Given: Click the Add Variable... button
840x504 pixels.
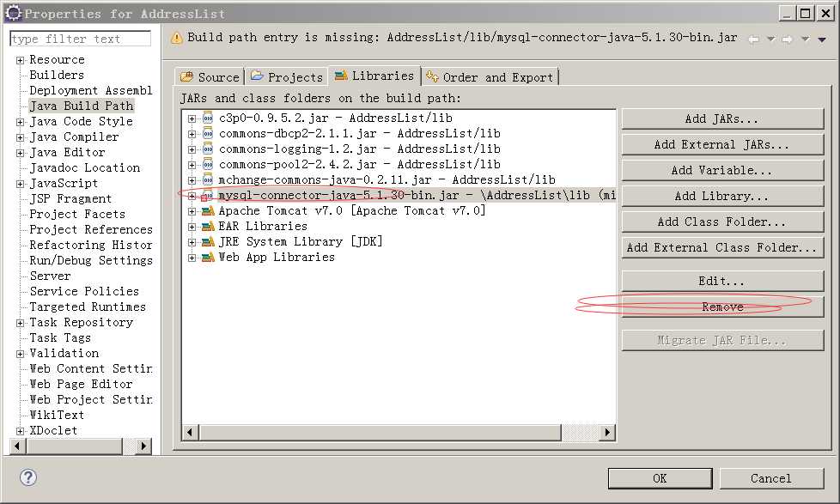Looking at the screenshot, I should click(722, 170).
